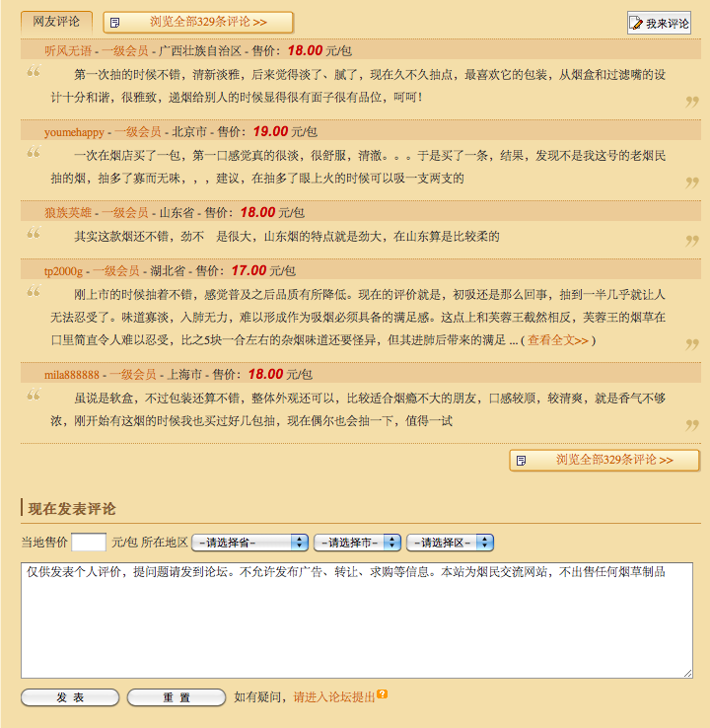Click the orange help question mark icon

coord(382,694)
